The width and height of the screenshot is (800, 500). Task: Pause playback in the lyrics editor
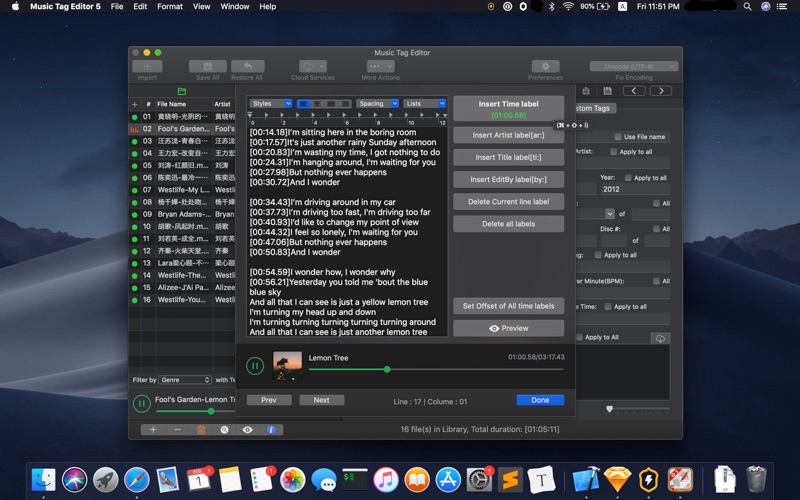[255, 366]
